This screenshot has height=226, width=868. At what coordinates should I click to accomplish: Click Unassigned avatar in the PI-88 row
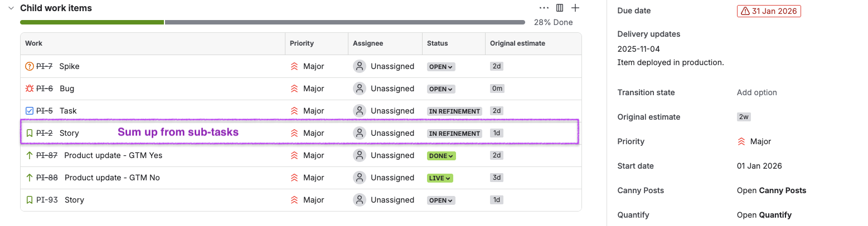(360, 178)
